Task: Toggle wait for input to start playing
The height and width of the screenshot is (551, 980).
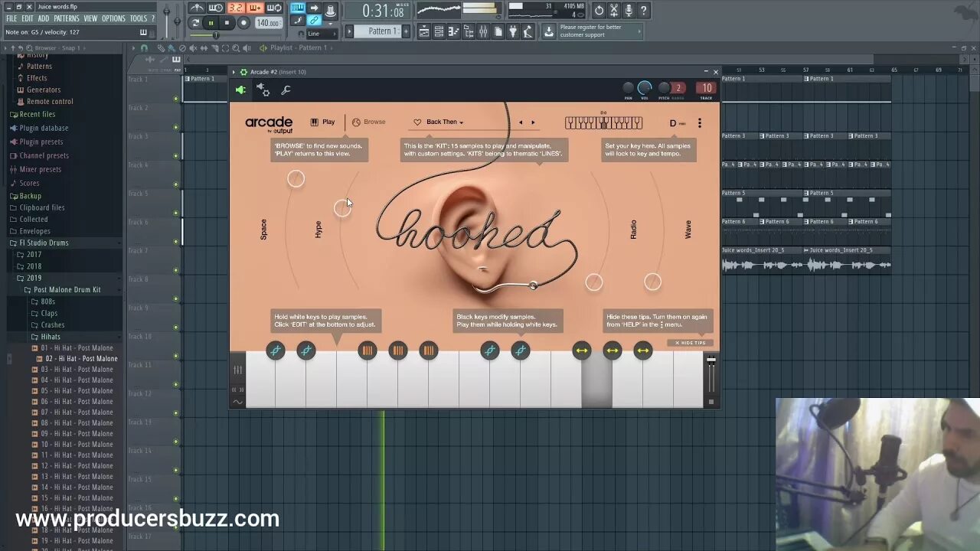Action: coord(216,8)
